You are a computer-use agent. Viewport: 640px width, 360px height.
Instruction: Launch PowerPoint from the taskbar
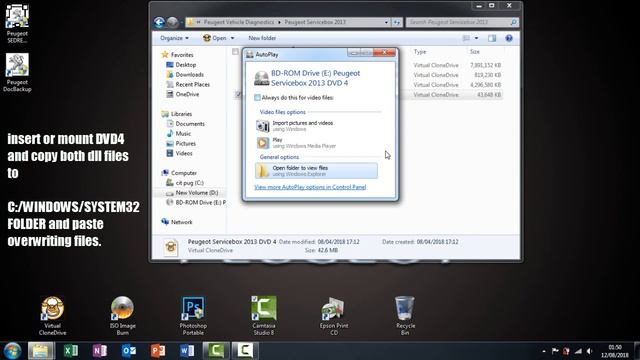[x=158, y=351]
